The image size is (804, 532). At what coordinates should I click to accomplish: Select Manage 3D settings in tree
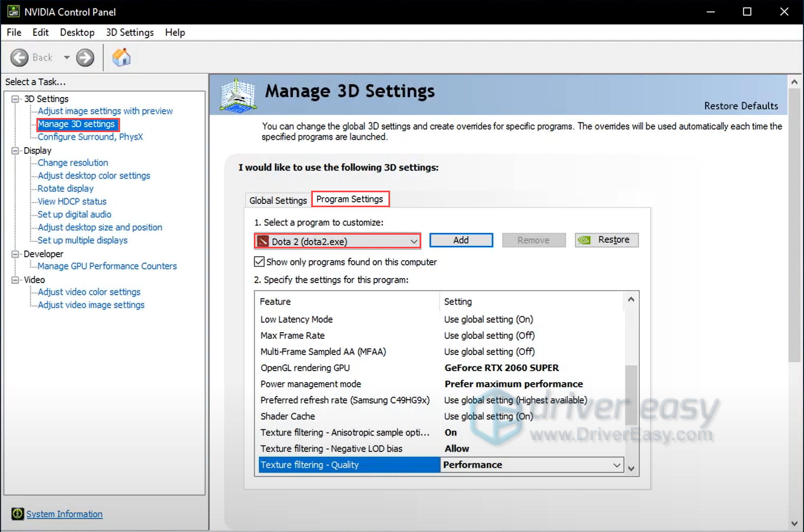[x=77, y=124]
